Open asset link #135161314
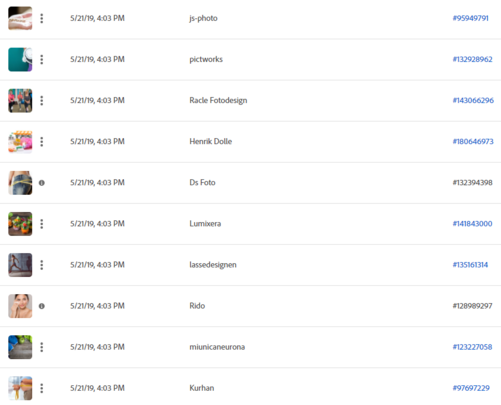501x405 pixels. [470, 265]
